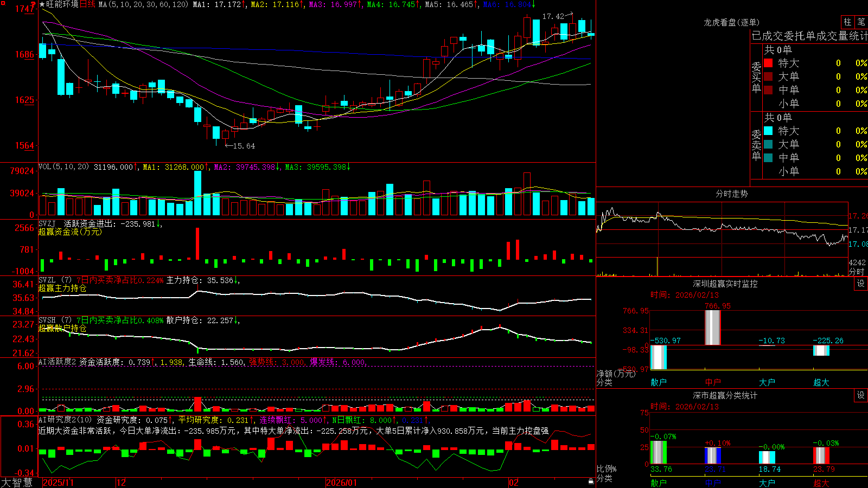Click the 时间: 2026/02/13 label in 实时监控
This screenshot has height=488, width=868.
(685, 295)
